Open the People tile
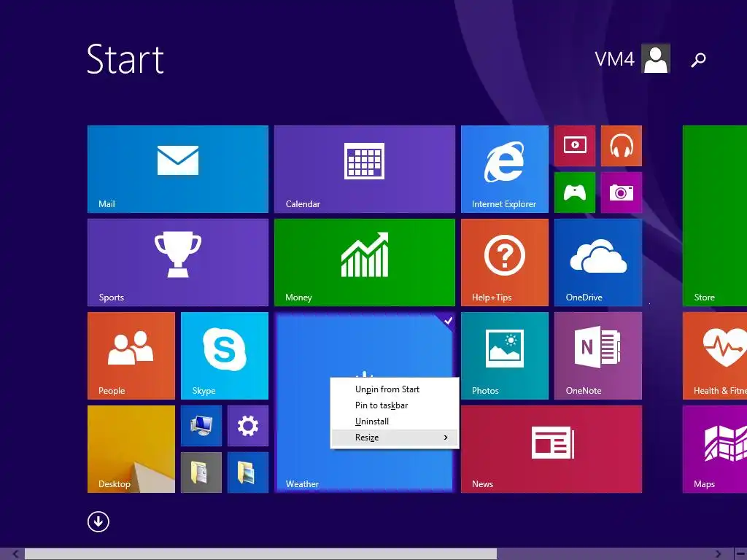Viewport: 747px width, 560px height. click(131, 356)
